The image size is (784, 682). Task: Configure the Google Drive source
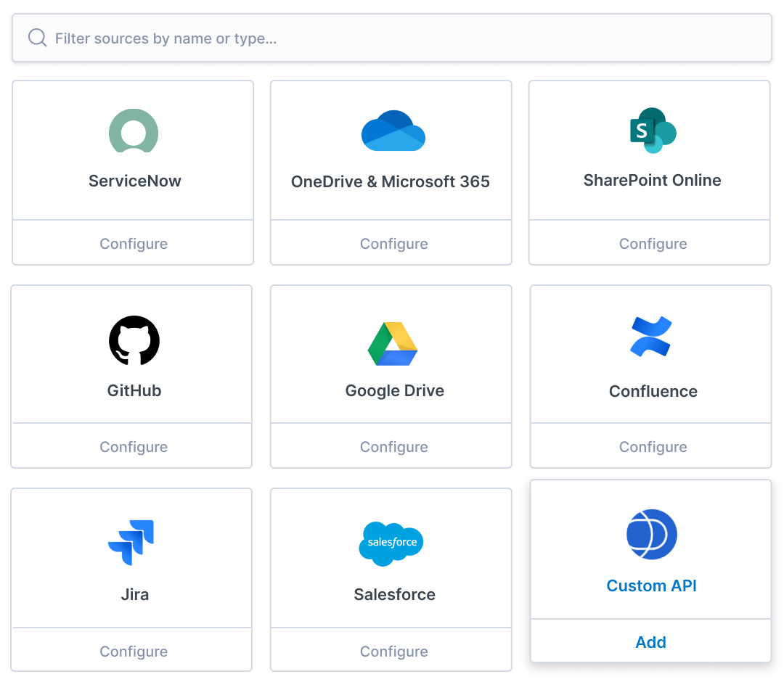point(393,447)
